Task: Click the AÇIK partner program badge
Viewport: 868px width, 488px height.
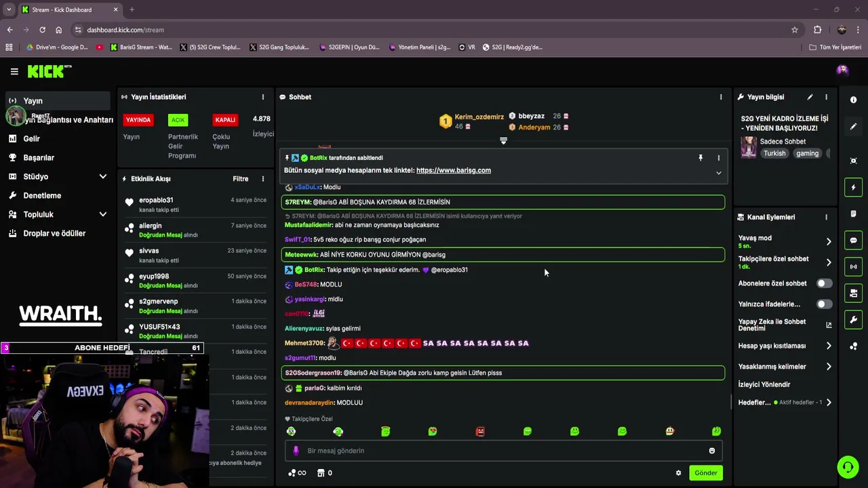Action: pyautogui.click(x=178, y=120)
